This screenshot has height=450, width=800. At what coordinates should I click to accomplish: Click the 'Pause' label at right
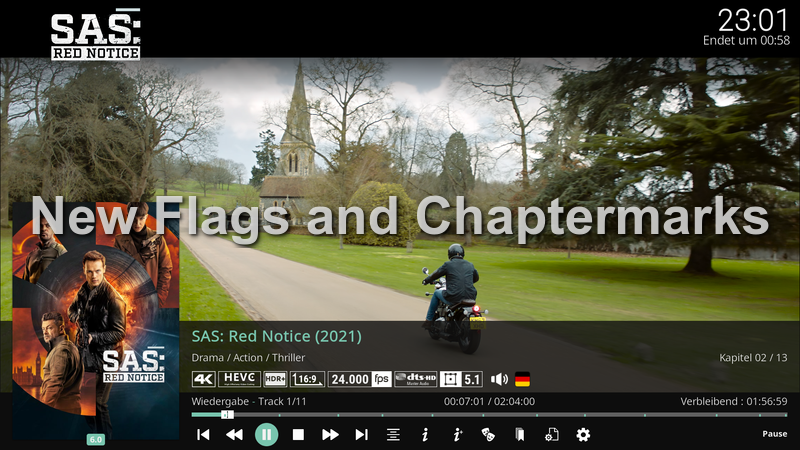(774, 434)
